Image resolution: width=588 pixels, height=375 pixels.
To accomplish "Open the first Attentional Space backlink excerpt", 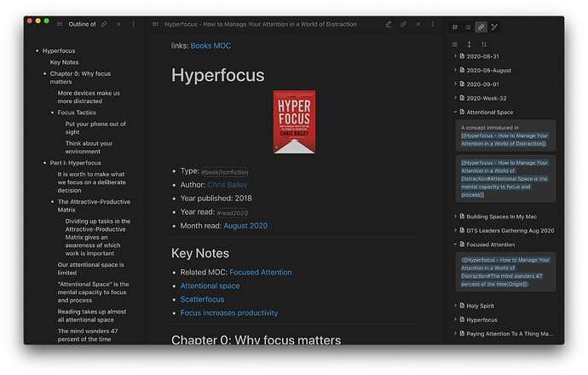I will click(x=505, y=136).
